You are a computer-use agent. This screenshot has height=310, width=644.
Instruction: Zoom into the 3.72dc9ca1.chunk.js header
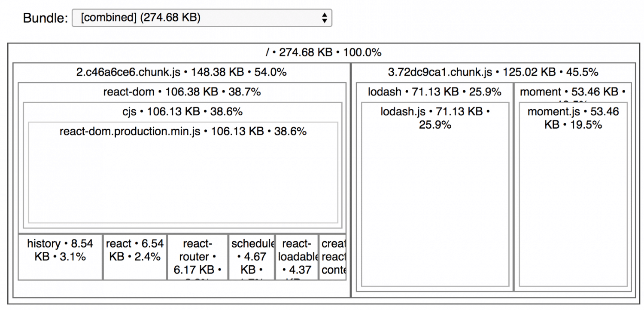click(x=493, y=72)
